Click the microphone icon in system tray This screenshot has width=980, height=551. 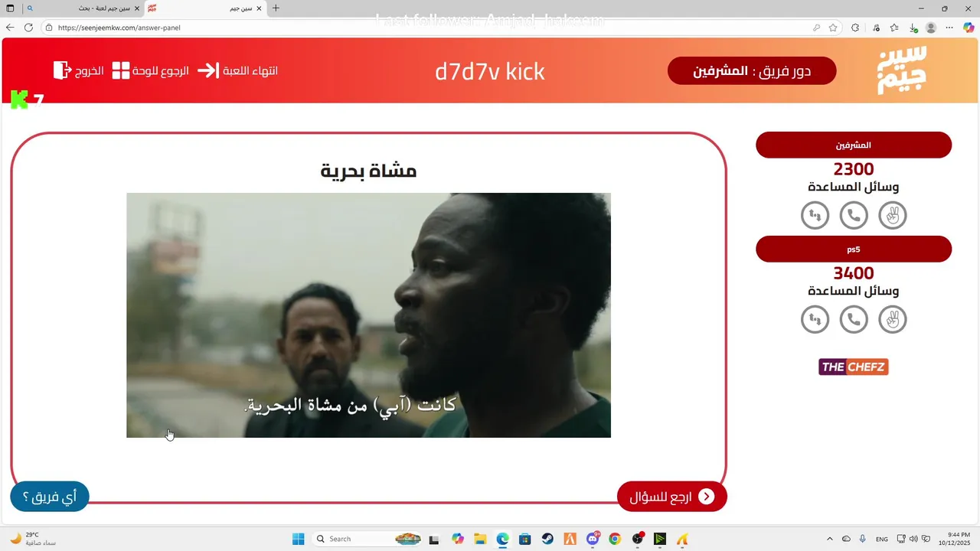(x=863, y=539)
